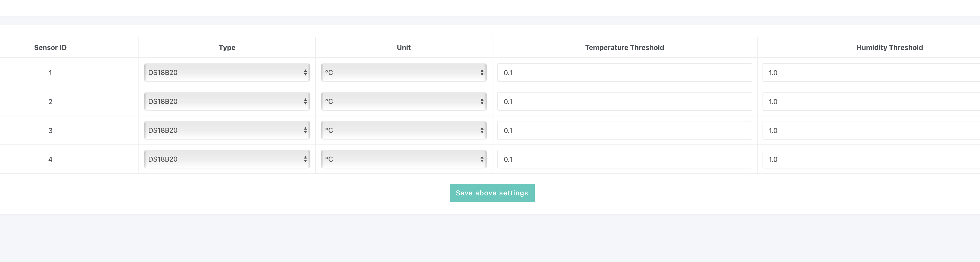Viewport: 980px width, 262px height.
Task: Expand the Type selector for sensor 3
Action: 227,130
